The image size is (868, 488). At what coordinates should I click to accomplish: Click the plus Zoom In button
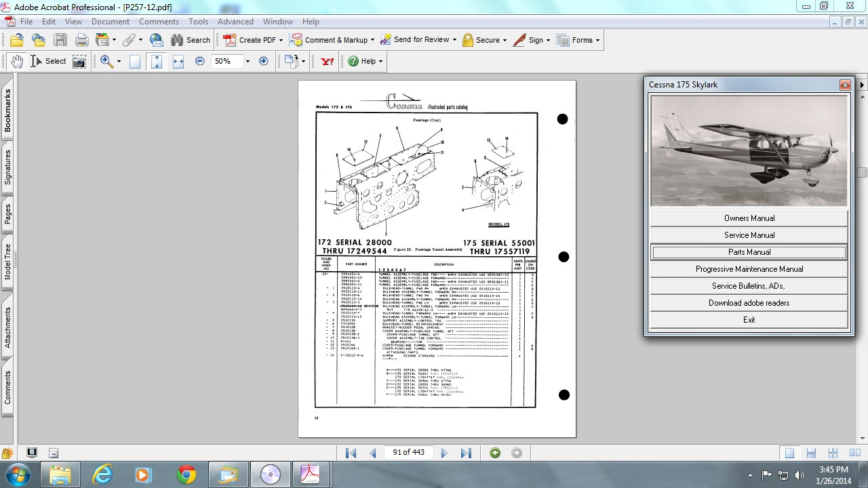[264, 61]
